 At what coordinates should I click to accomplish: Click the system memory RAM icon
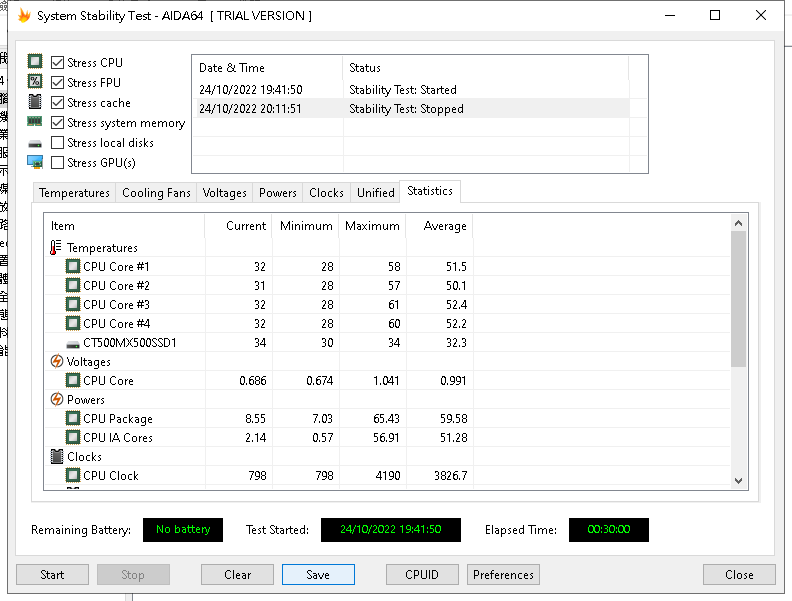point(35,121)
